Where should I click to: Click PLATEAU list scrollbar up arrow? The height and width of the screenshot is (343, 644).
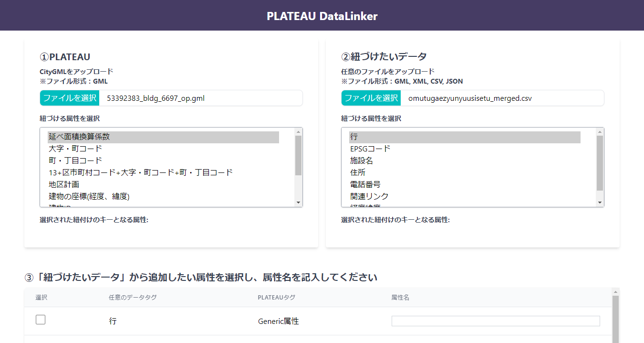(299, 132)
